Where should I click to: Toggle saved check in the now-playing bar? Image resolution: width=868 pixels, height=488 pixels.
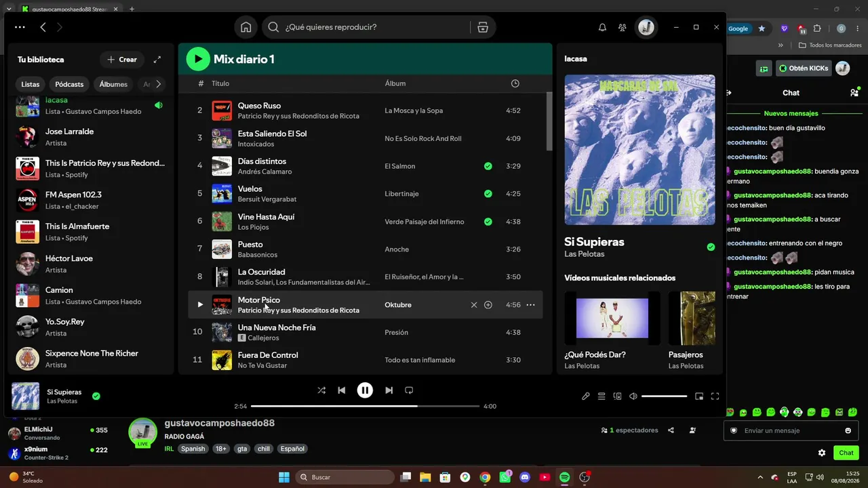96,396
